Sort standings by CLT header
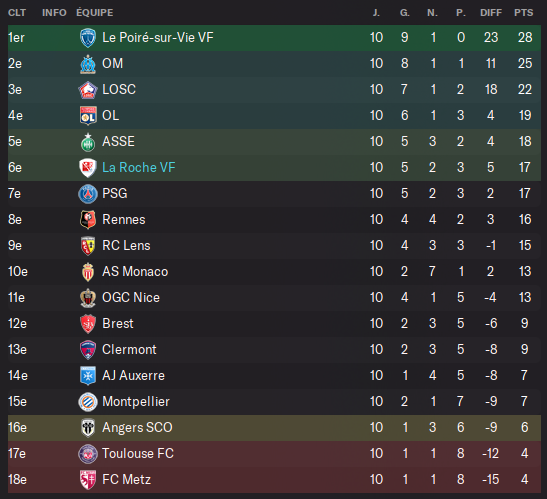This screenshot has height=499, width=547. coord(17,13)
